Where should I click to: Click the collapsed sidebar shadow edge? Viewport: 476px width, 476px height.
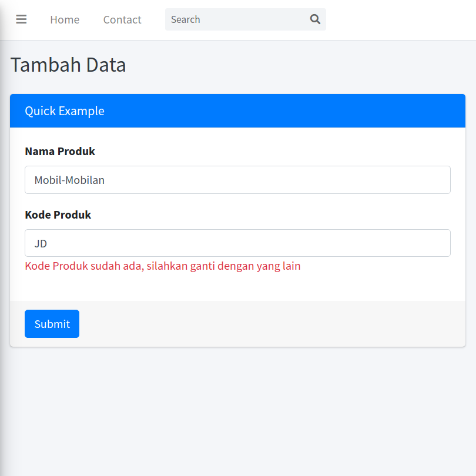(x=2, y=235)
